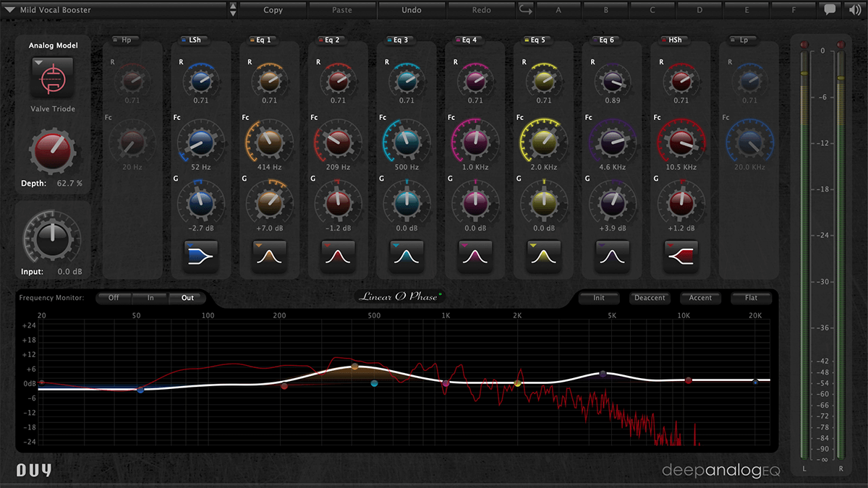Open the Mild Vocal Booster preset dropdown
This screenshot has height=488, width=868.
[109, 9]
